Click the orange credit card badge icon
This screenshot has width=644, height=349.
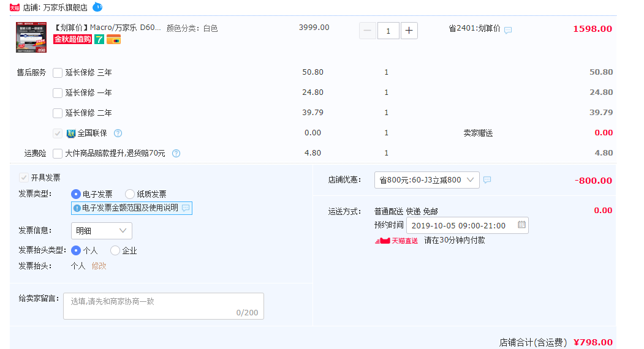point(114,39)
